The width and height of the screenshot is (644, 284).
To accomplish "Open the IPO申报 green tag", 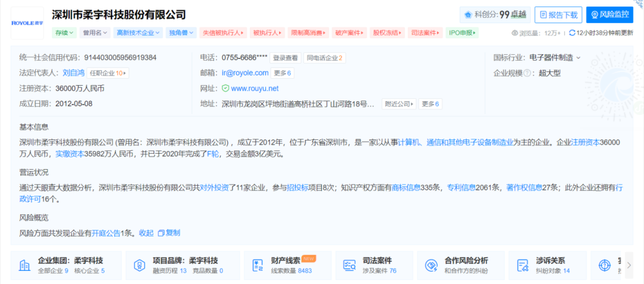I will click(462, 33).
